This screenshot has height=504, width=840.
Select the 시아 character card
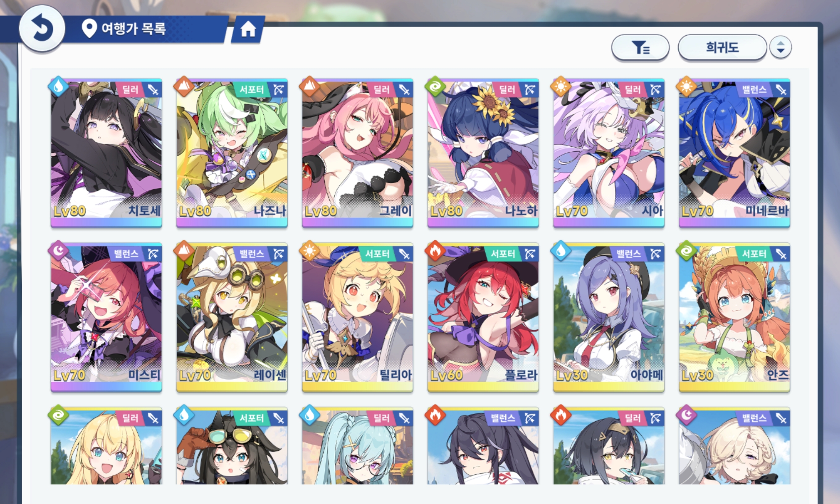click(609, 153)
